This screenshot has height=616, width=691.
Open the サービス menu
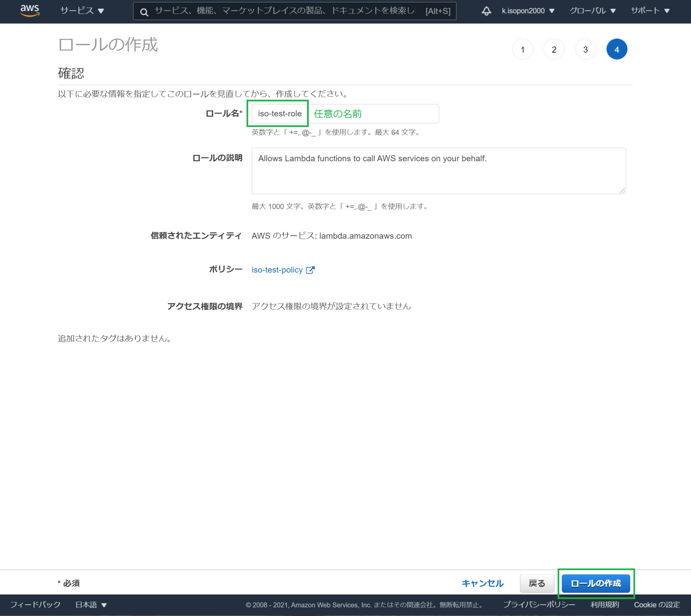(x=81, y=10)
